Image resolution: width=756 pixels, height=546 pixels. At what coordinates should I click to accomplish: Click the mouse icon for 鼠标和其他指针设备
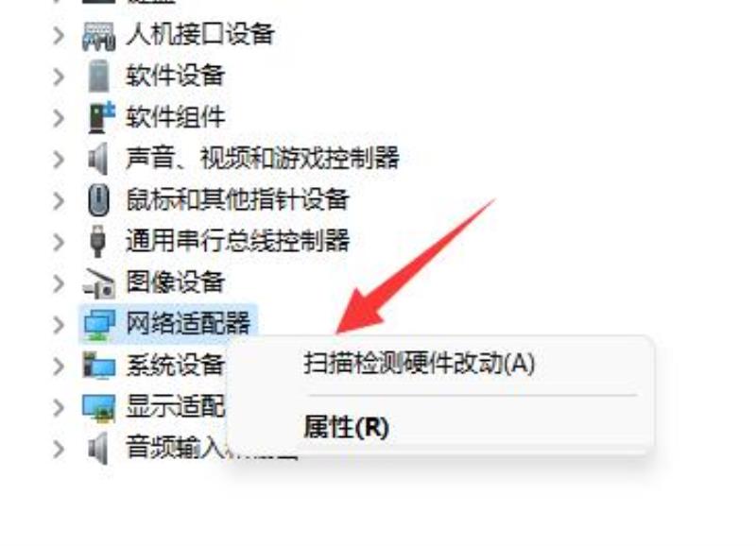point(99,199)
